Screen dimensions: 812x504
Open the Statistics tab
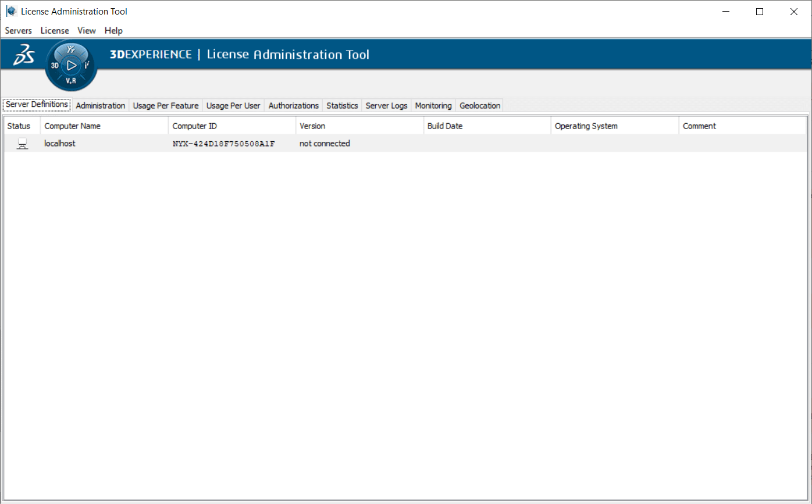point(342,105)
